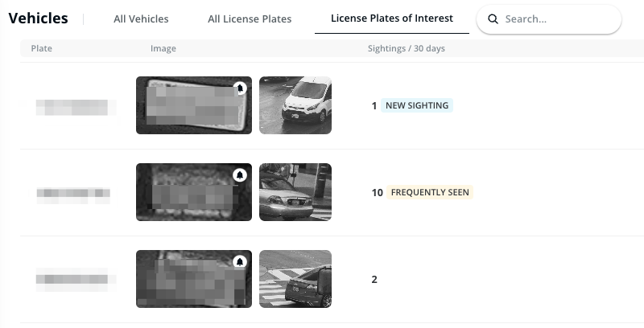Focus the Search input field

tap(557, 18)
